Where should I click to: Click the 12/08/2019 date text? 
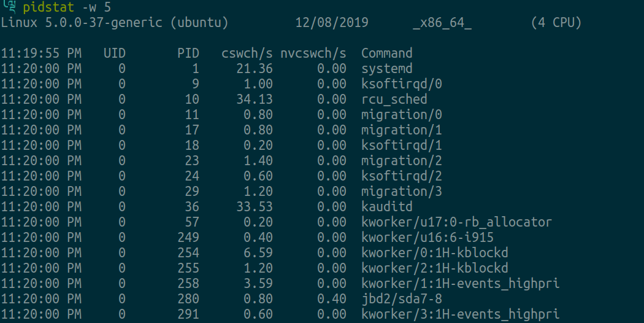click(x=331, y=22)
